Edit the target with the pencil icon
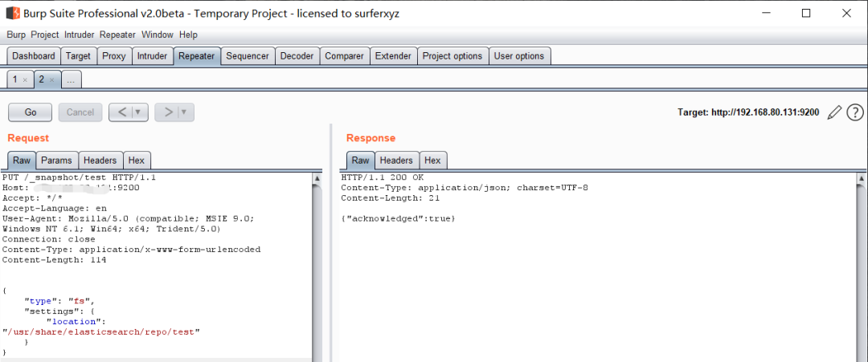 [x=834, y=112]
